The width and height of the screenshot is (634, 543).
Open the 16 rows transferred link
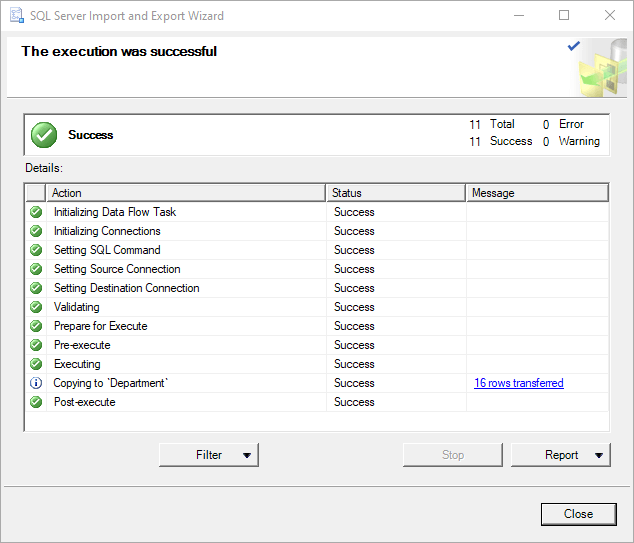pyautogui.click(x=519, y=383)
